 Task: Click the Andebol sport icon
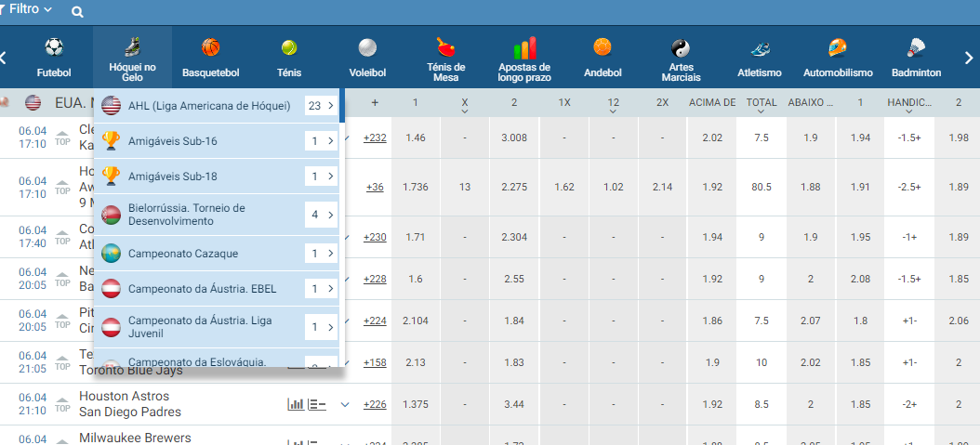point(603,47)
